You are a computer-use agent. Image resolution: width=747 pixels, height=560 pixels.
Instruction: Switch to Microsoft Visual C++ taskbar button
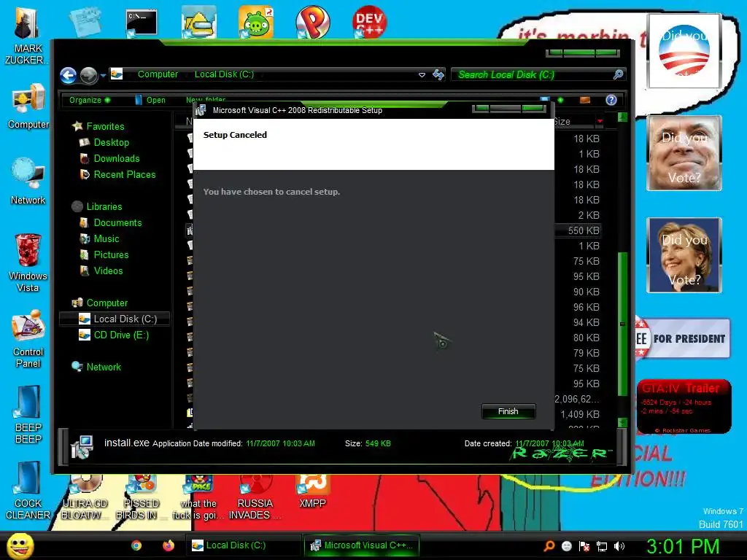point(362,545)
